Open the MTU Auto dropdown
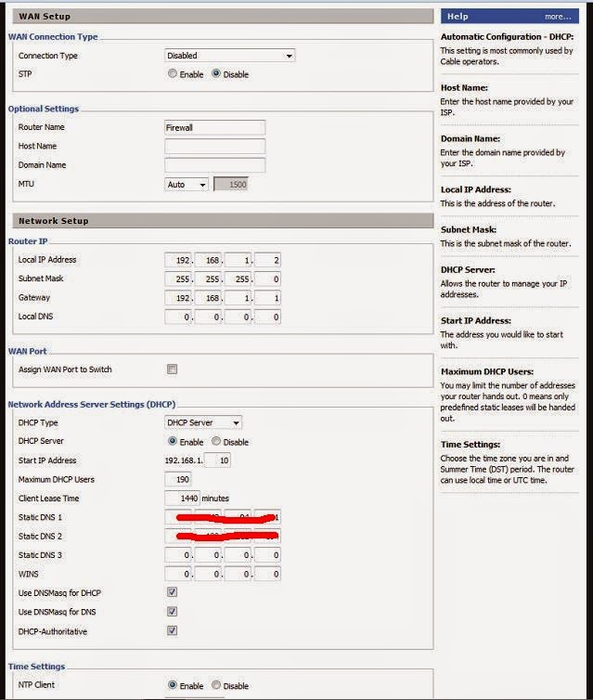This screenshot has height=700, width=593. [x=186, y=185]
